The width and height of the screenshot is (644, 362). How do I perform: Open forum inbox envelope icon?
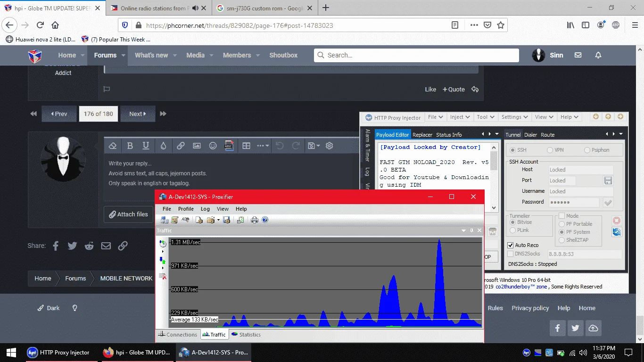(x=578, y=55)
